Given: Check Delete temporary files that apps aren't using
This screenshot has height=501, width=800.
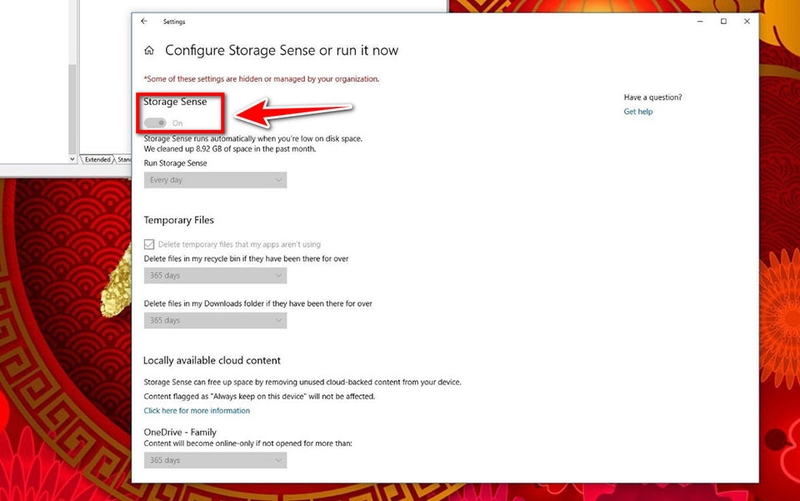Looking at the screenshot, I should point(149,244).
